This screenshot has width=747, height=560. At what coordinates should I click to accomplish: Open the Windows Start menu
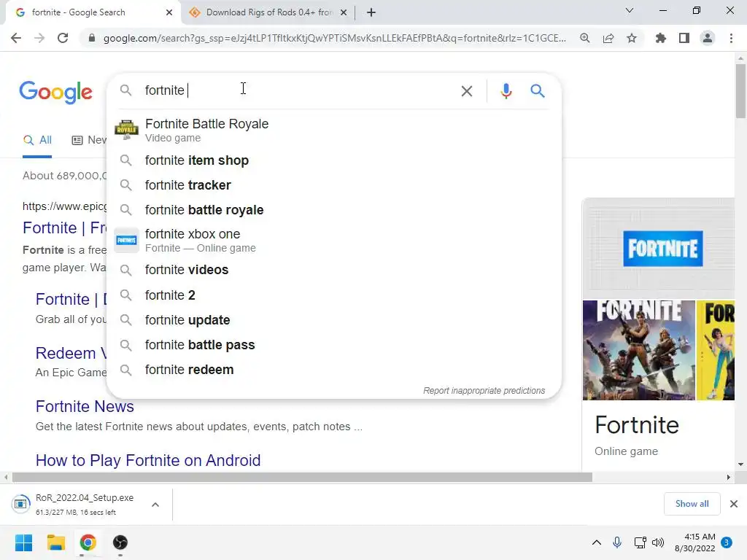23,542
